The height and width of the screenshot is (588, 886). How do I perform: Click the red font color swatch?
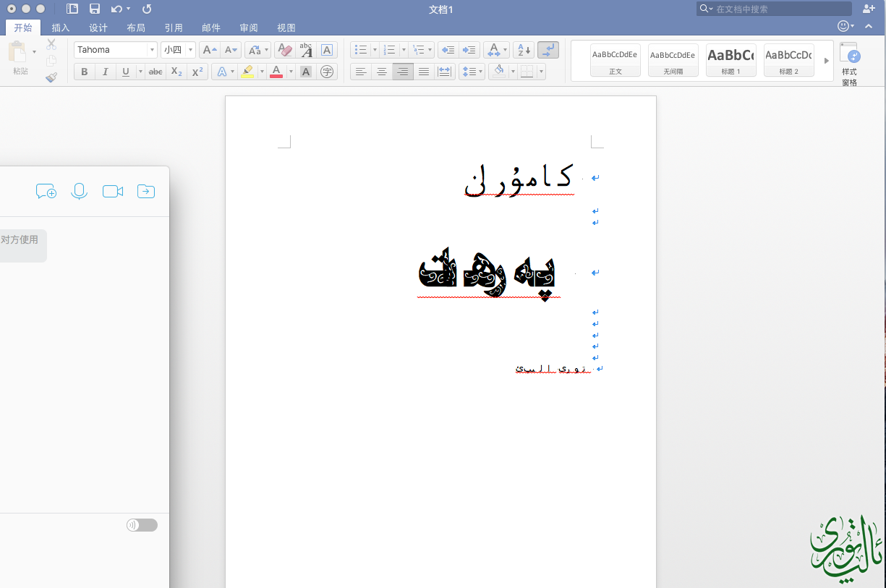(x=276, y=72)
